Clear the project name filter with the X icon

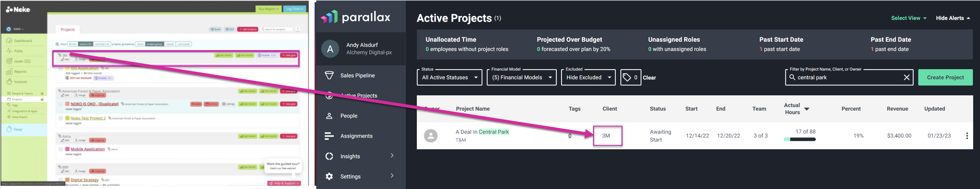coord(907,77)
